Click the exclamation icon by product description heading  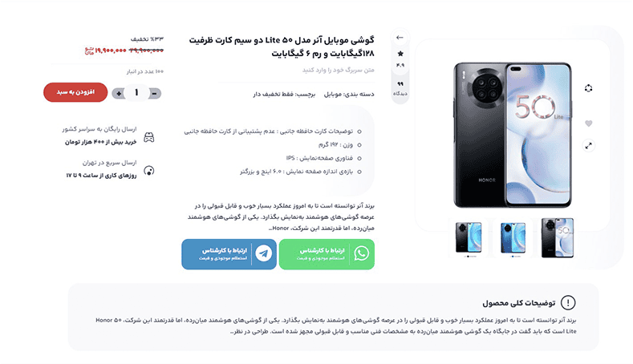click(x=568, y=302)
